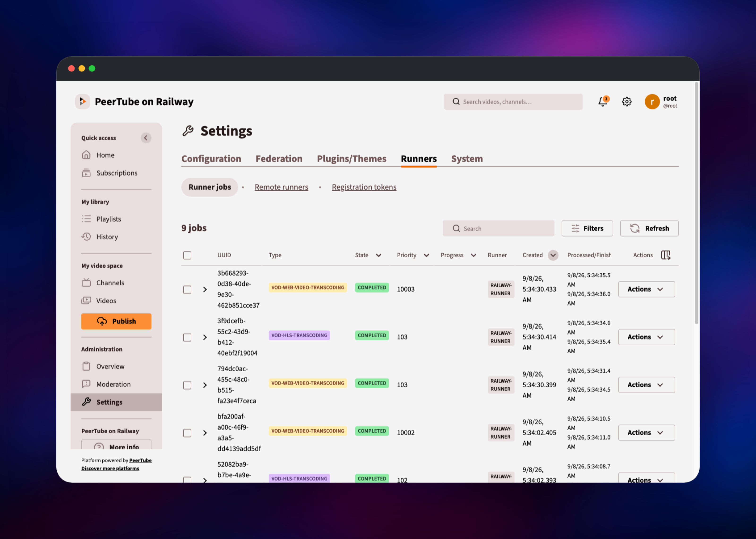756x539 pixels.
Task: Click the wrench icon beside Settings title
Action: point(188,131)
